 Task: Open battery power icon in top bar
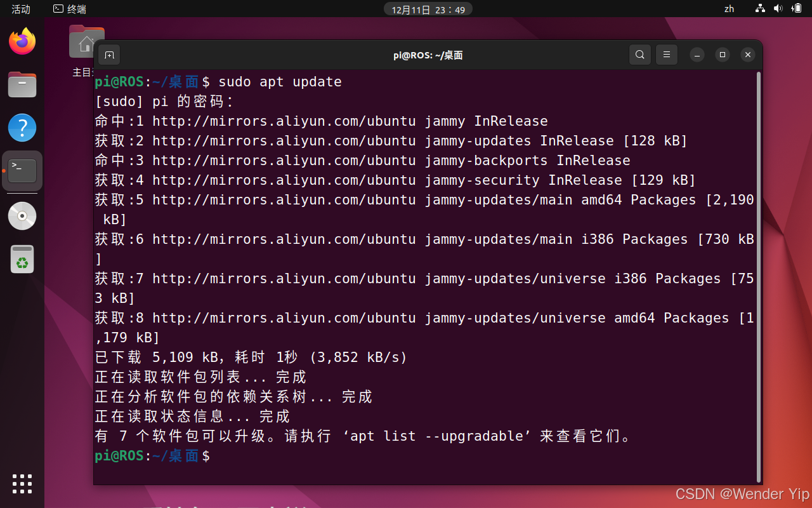(797, 9)
